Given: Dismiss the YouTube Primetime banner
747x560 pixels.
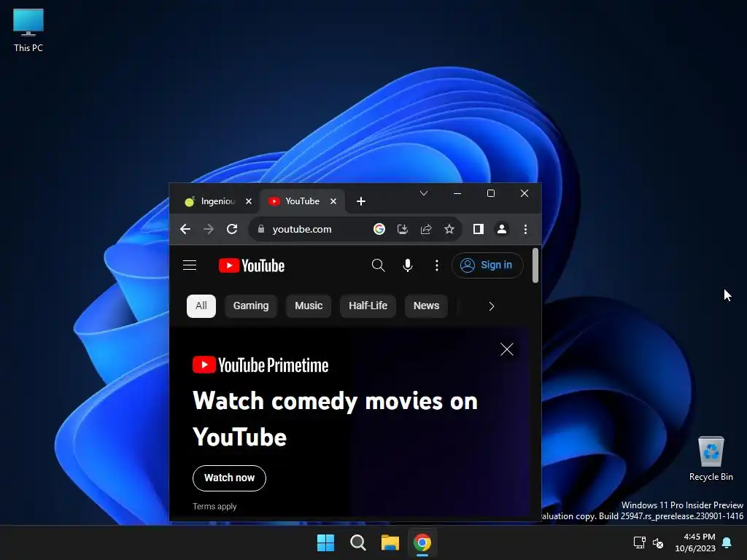Looking at the screenshot, I should coord(507,349).
